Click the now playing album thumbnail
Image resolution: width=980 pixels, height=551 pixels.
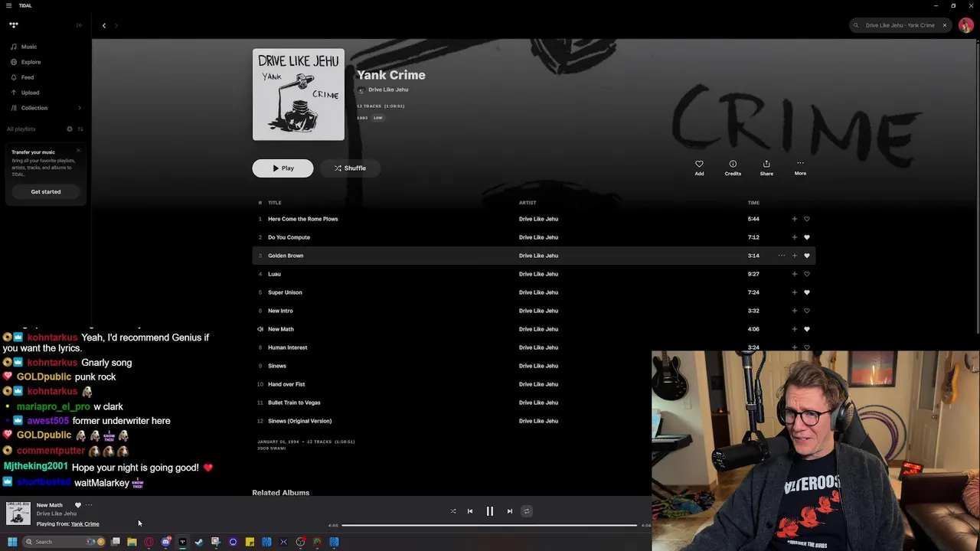click(18, 514)
